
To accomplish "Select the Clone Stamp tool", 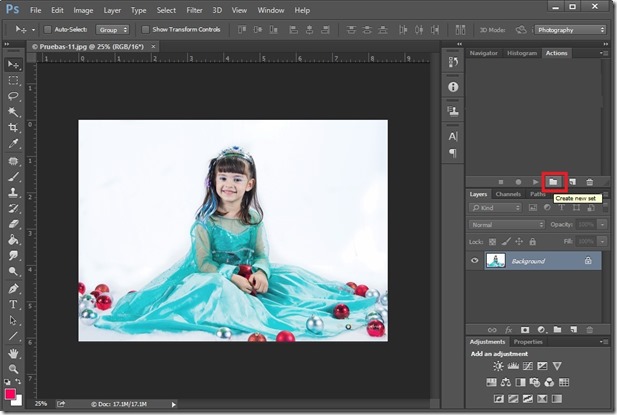I will click(x=13, y=192).
